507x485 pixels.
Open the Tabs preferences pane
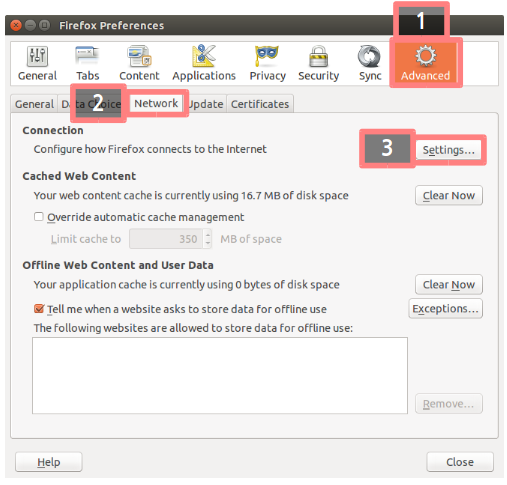(x=87, y=64)
